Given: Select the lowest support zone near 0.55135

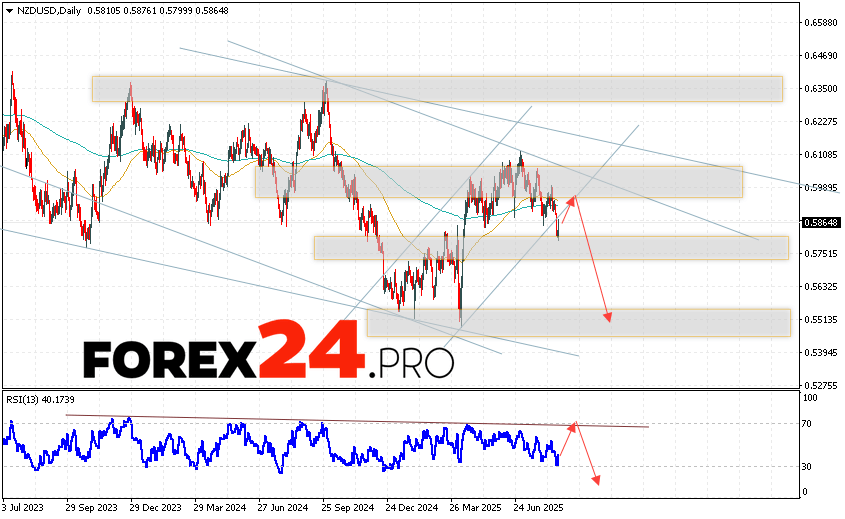Looking at the screenshot, I should point(578,322).
